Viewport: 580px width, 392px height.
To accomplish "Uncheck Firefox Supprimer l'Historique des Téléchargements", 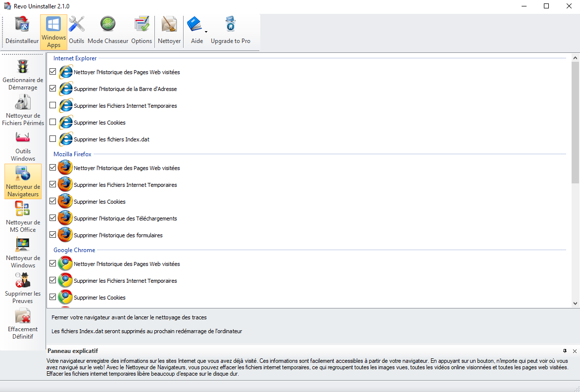I will tap(53, 218).
